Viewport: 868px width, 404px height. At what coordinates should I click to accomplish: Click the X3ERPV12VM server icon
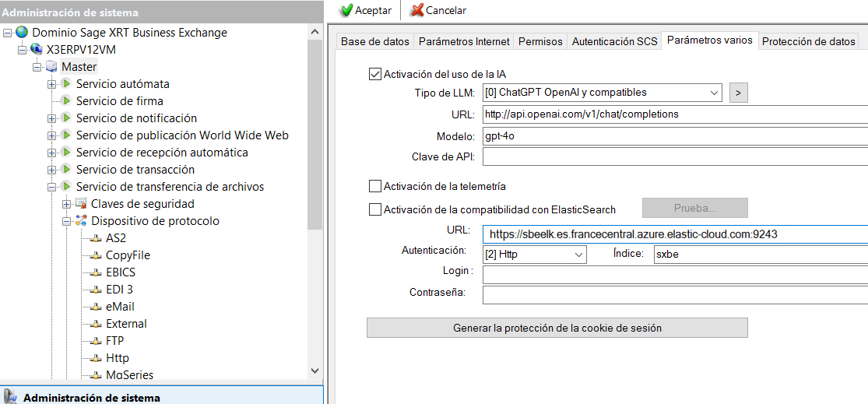(x=37, y=50)
